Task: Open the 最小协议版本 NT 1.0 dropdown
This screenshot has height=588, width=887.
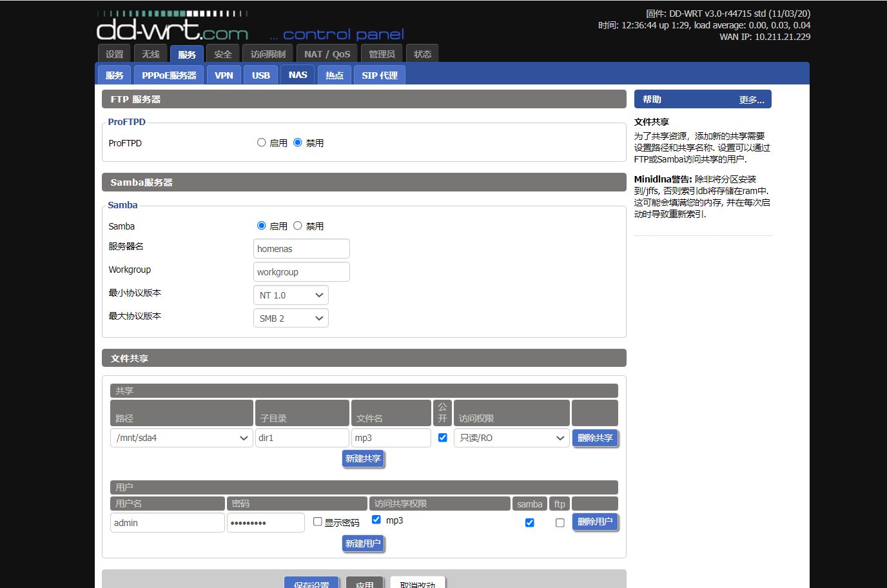Action: pyautogui.click(x=291, y=295)
